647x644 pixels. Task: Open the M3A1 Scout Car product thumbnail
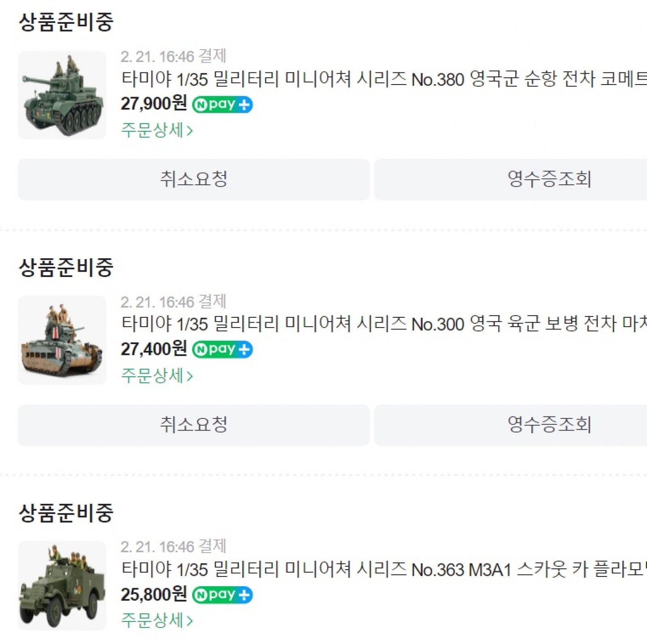[62, 585]
